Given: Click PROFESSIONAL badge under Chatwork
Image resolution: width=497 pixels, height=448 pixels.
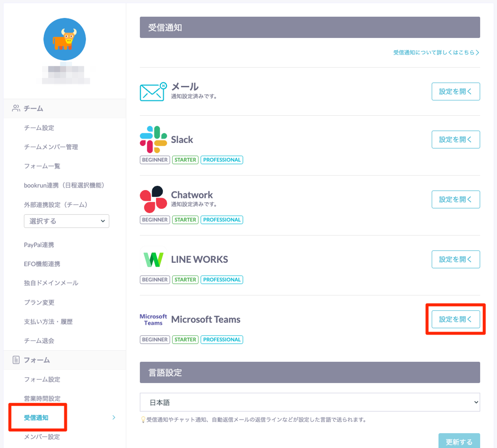Looking at the screenshot, I should [222, 220].
